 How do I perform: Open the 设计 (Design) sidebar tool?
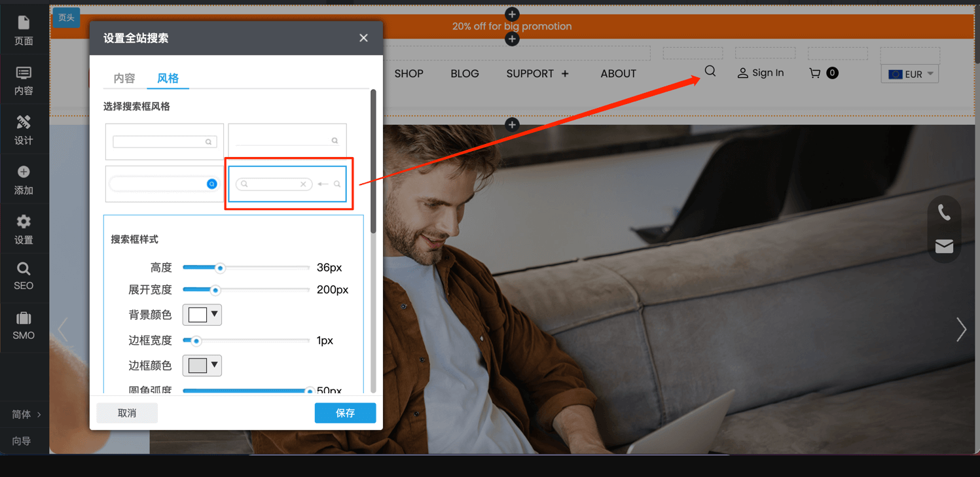(24, 130)
